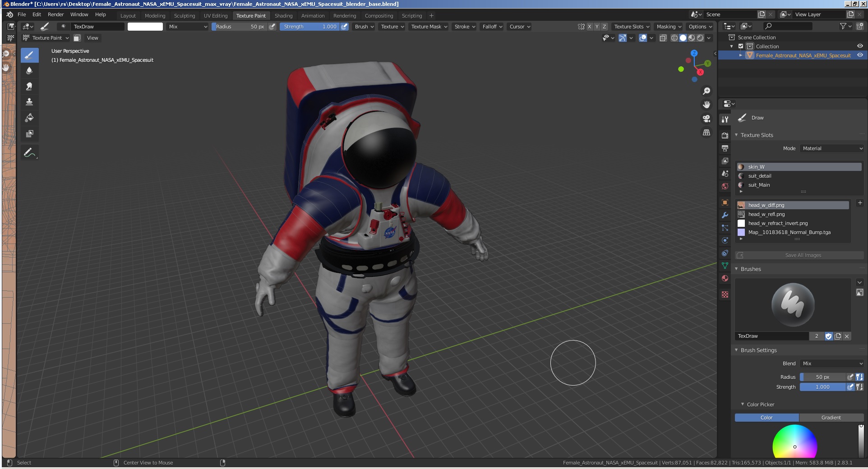Viewport: 868px width, 469px height.
Task: Open Modifiers wrench properties tab
Action: tap(725, 215)
